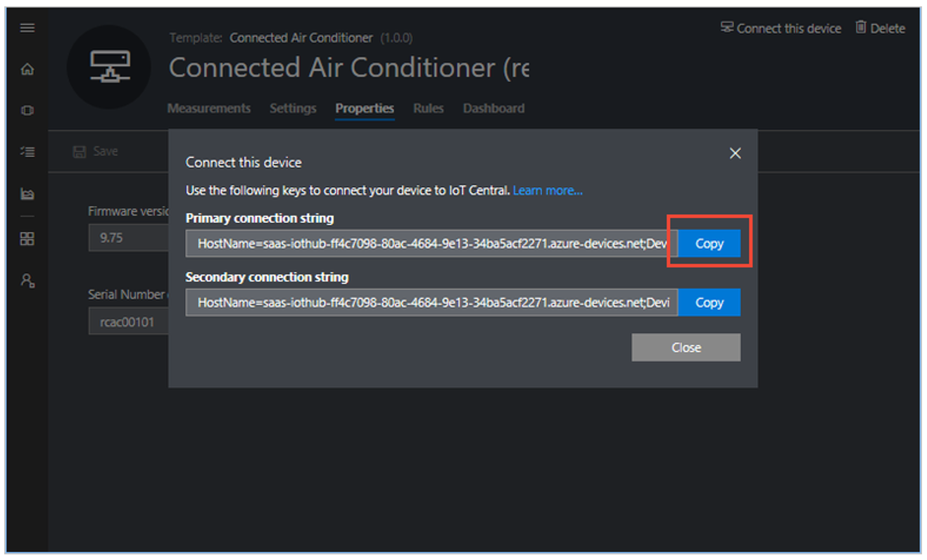
Task: Open Administration user sidebar icon
Action: click(27, 280)
